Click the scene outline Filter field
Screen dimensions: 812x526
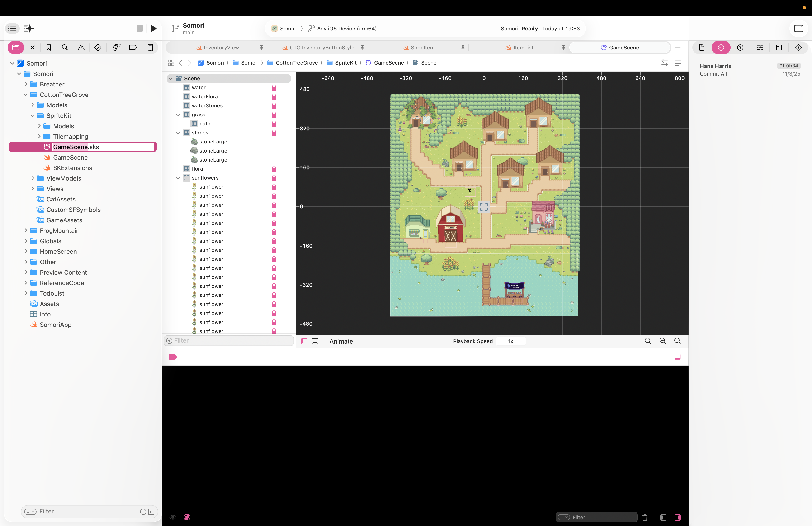pos(232,340)
